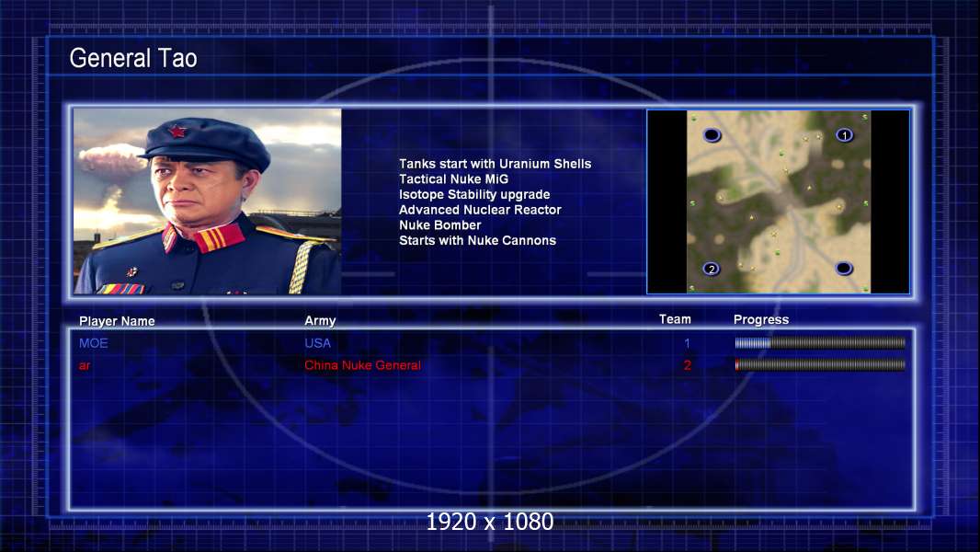Click the MOE loading progress bar
The height and width of the screenshot is (552, 980).
click(820, 342)
